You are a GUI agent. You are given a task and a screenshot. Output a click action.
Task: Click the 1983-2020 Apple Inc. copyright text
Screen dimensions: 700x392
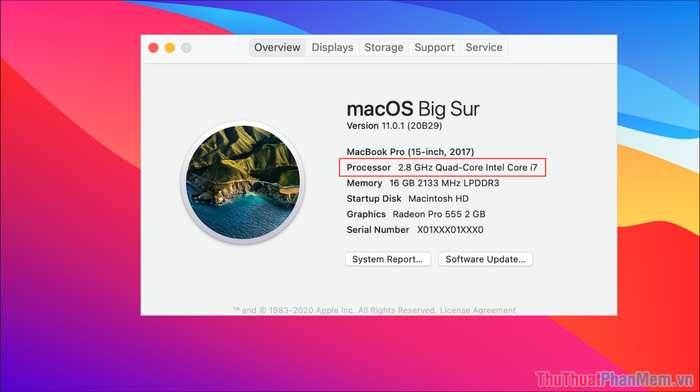pyautogui.click(x=335, y=310)
